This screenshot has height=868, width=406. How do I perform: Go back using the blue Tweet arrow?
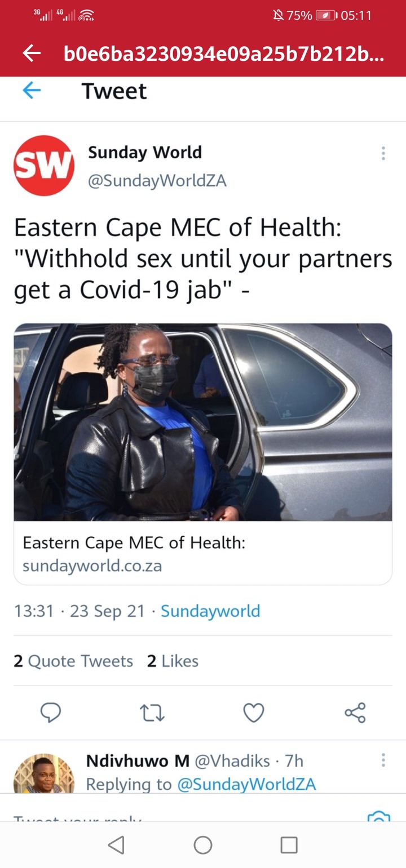[32, 91]
